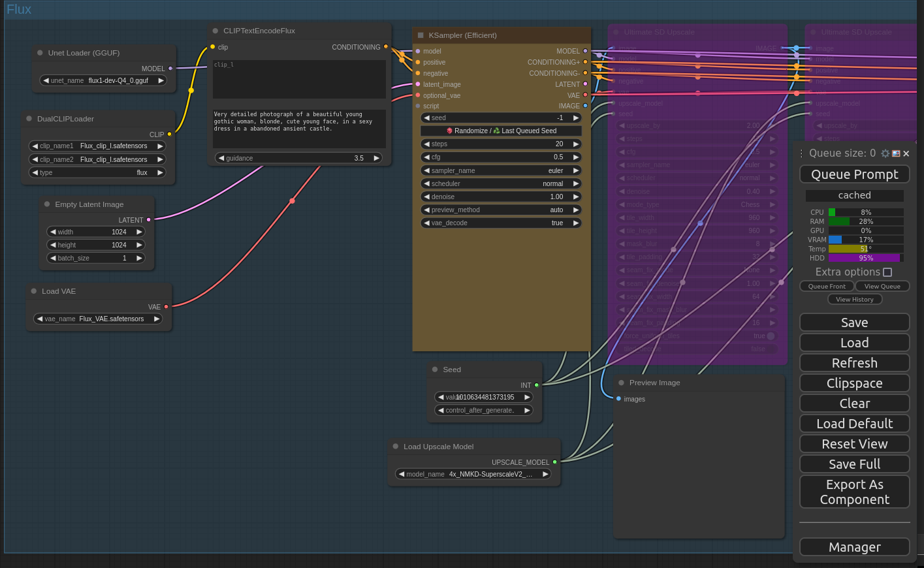924x568 pixels.
Task: Toggle vae_decode true in KSampler
Action: 501,223
